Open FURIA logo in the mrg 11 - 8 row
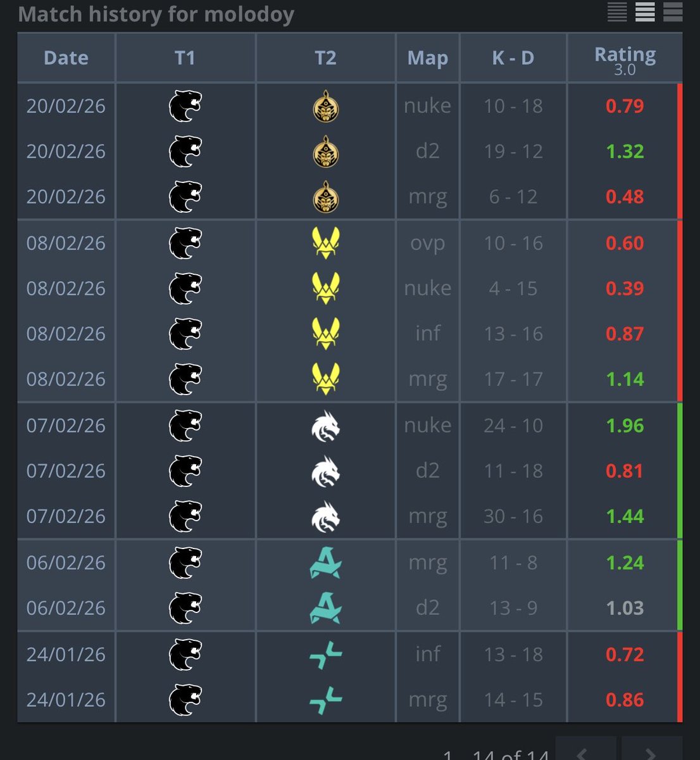700x760 pixels. point(185,562)
